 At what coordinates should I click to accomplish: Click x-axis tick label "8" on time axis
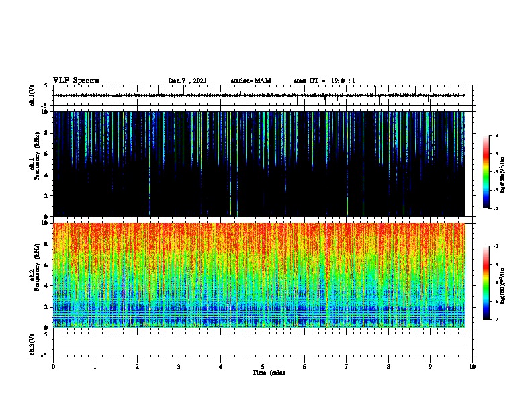pyautogui.click(x=388, y=366)
